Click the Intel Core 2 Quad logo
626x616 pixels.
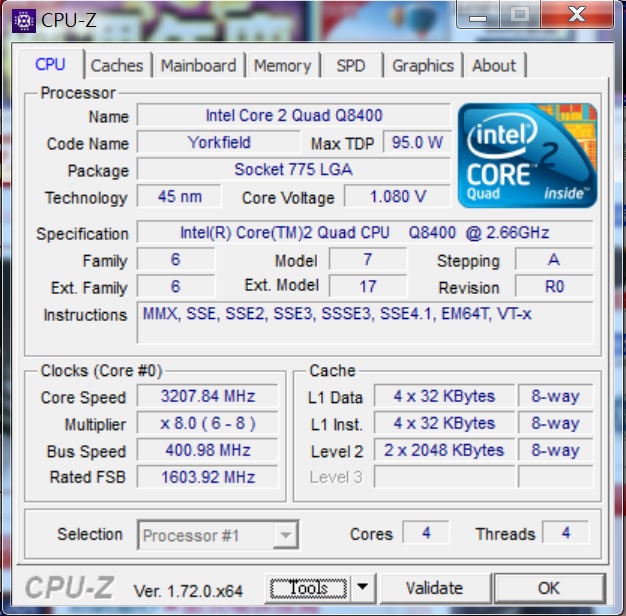click(527, 156)
